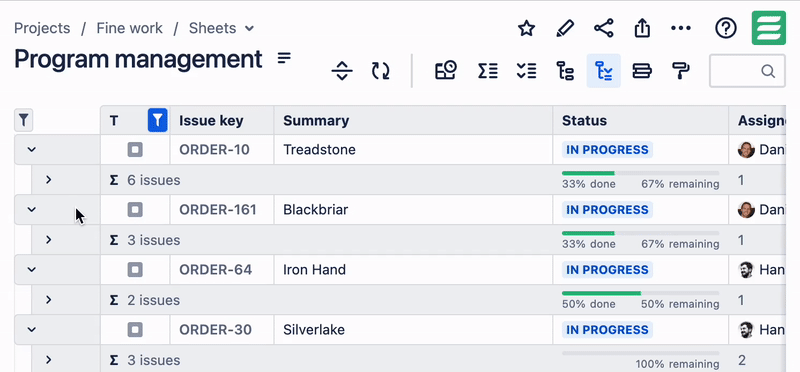
Task: Open the share network icon
Action: click(x=604, y=29)
